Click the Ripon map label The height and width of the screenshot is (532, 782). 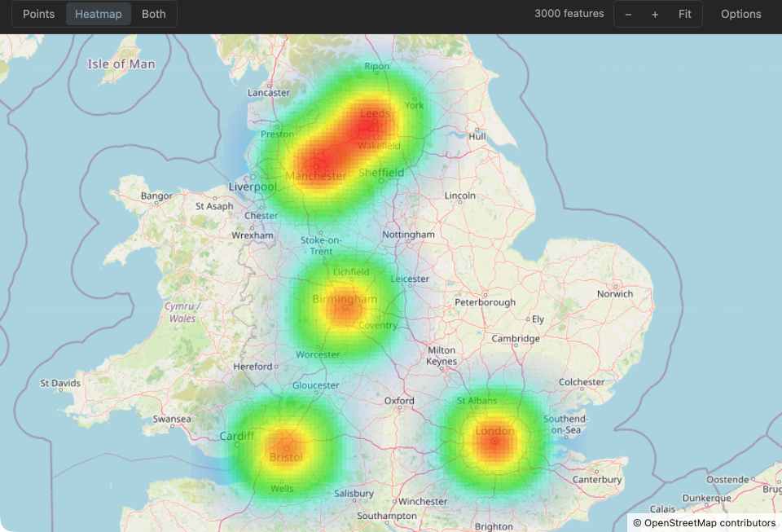coord(376,66)
